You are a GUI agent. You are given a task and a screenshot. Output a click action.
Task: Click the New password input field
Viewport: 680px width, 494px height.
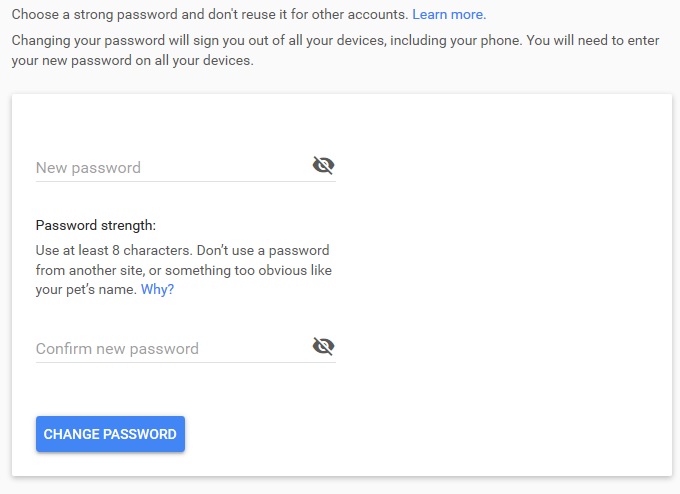point(170,167)
